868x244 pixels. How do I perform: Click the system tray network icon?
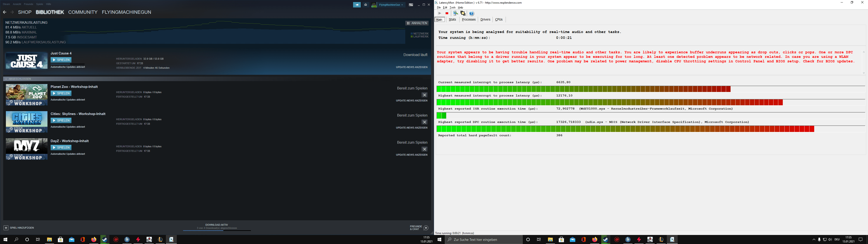[x=825, y=240]
